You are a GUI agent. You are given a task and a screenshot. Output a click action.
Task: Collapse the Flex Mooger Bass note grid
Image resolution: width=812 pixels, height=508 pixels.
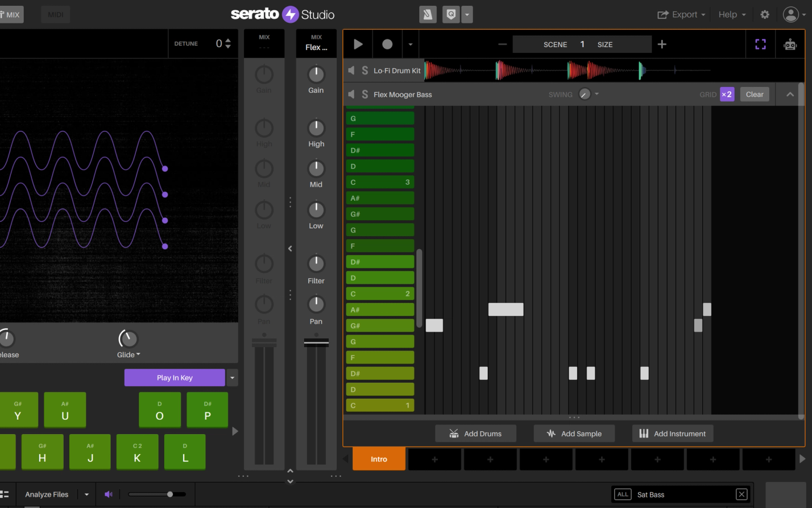[790, 94]
